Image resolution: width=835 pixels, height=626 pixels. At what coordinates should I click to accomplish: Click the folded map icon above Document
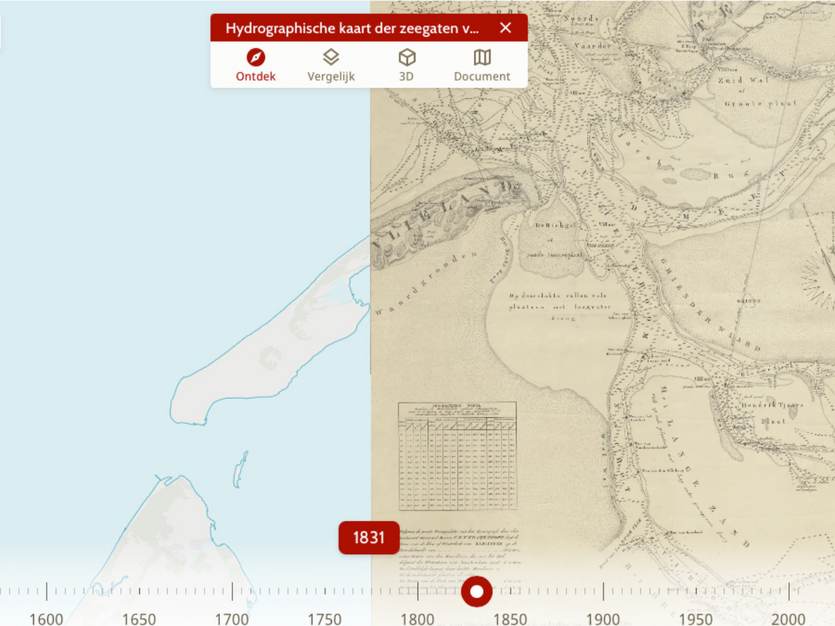coord(482,59)
